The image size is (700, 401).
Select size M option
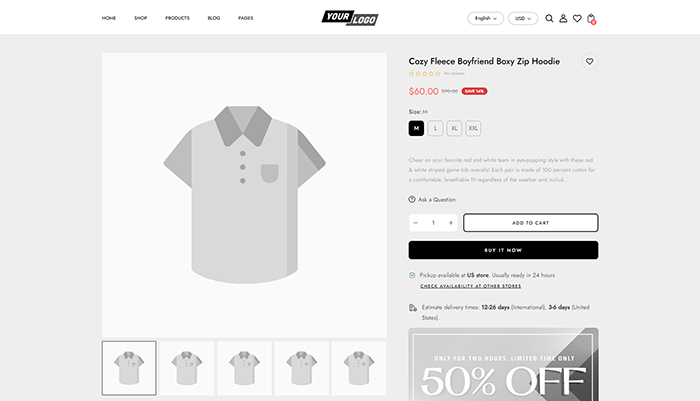tap(416, 128)
